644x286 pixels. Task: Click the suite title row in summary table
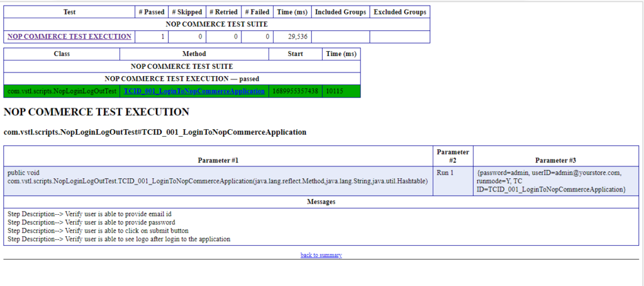pos(217,25)
